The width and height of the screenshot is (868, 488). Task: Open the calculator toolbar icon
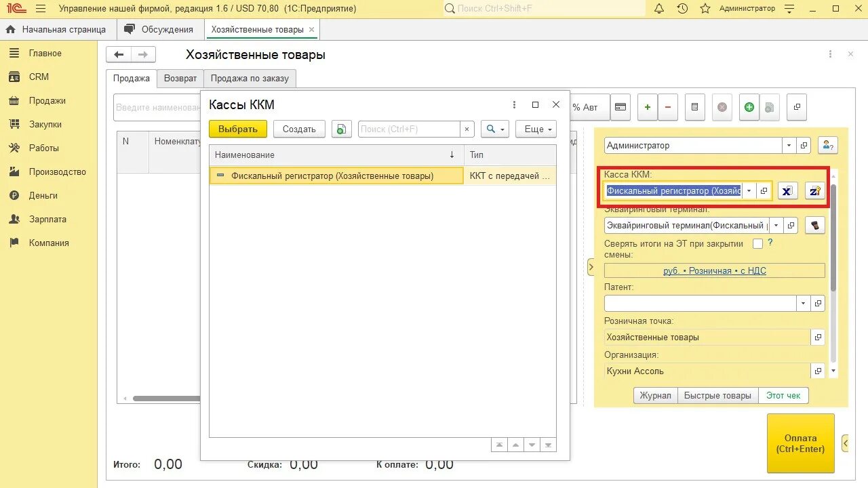[x=694, y=107]
